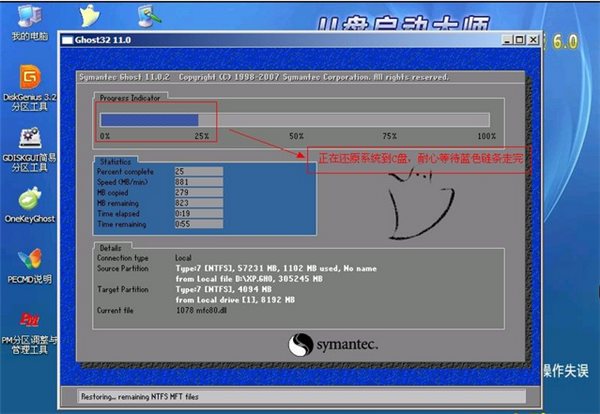Click source file line D:\XP.GHO

tap(249, 279)
